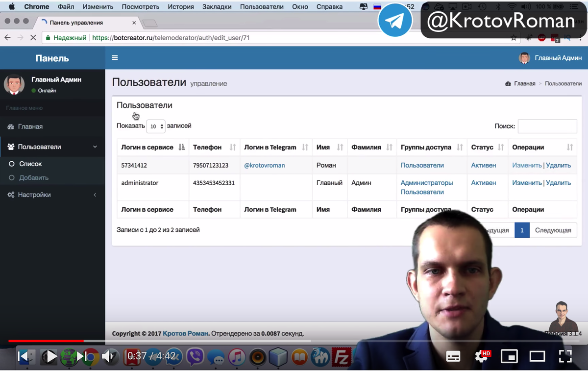Viewport: 588px width, 371px height.
Task: Open the Справка menu
Action: (329, 7)
